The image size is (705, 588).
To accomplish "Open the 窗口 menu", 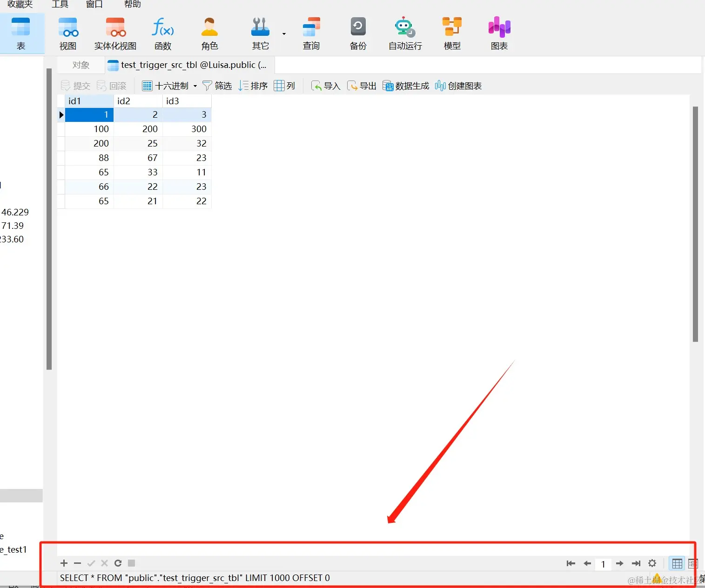I will (x=94, y=4).
